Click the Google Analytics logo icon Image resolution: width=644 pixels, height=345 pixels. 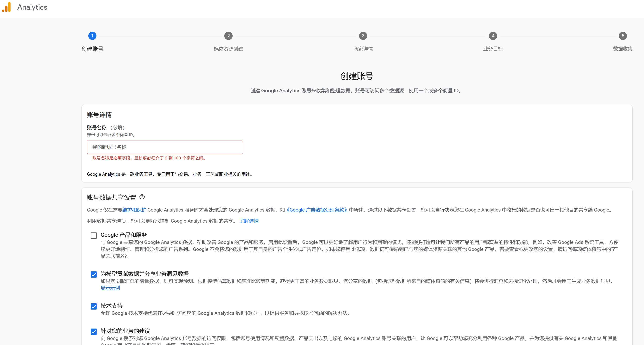tap(7, 7)
